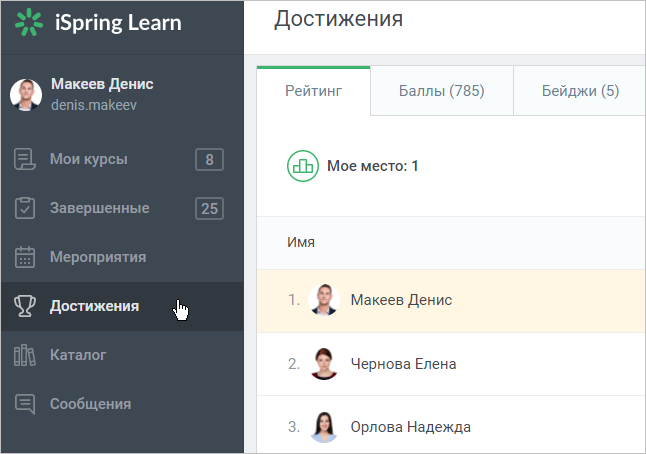
Task: Open the Мои курсы menu item
Action: [122, 159]
